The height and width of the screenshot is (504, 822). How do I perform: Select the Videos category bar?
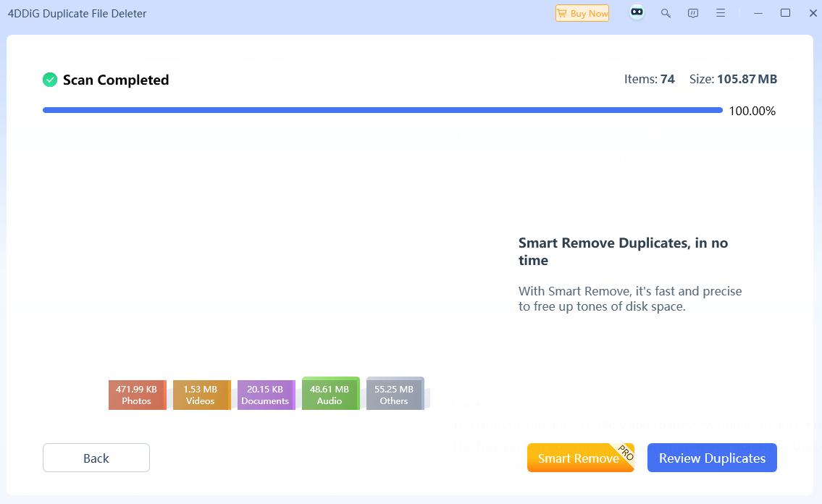click(x=201, y=394)
